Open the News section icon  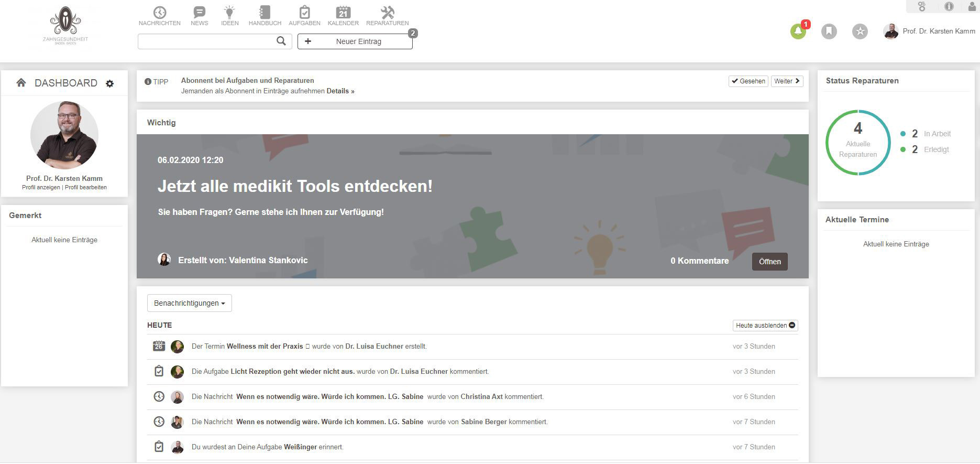pos(199,16)
